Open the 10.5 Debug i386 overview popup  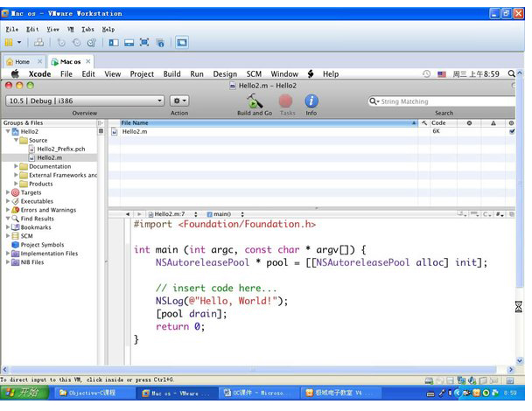(85, 101)
